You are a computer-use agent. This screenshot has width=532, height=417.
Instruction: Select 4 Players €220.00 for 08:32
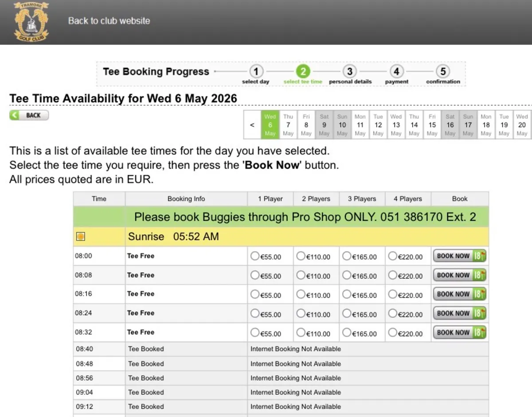pyautogui.click(x=392, y=332)
